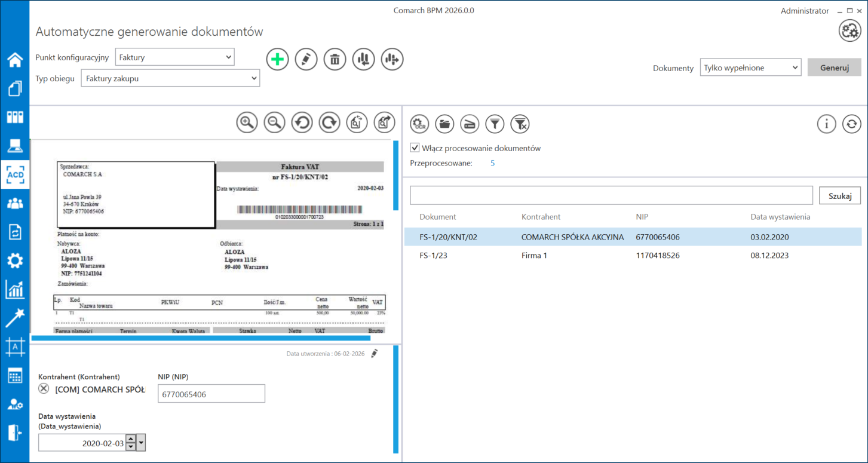Click the horizontal scrollbar under invoice preview
The height and width of the screenshot is (463, 868).
[x=201, y=338]
